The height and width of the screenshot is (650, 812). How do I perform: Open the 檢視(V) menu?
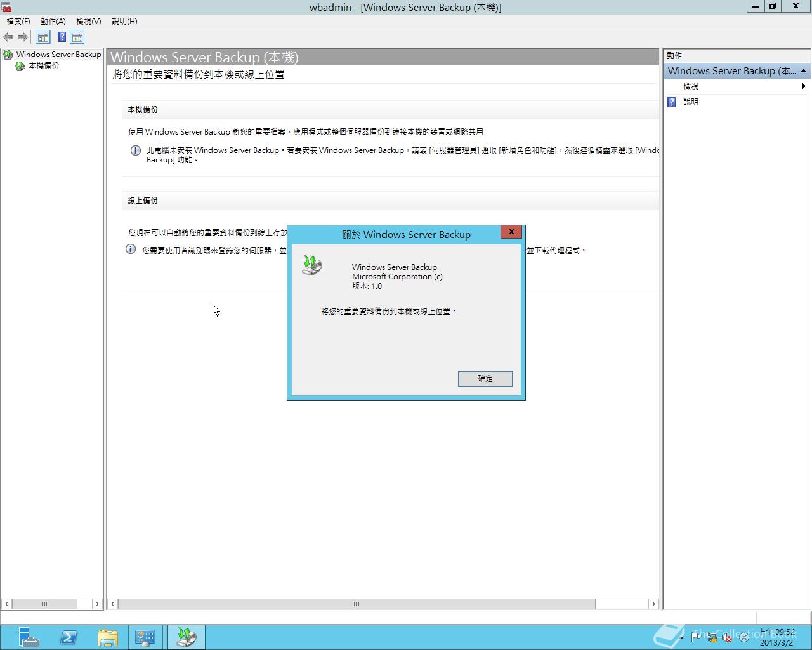pyautogui.click(x=89, y=22)
